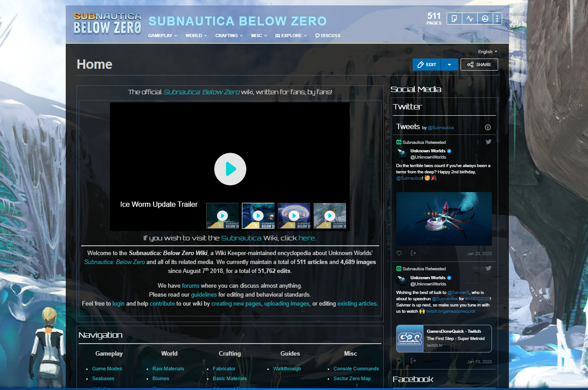Click the login link
Viewport: 588px width, 390px height.
[118, 303]
